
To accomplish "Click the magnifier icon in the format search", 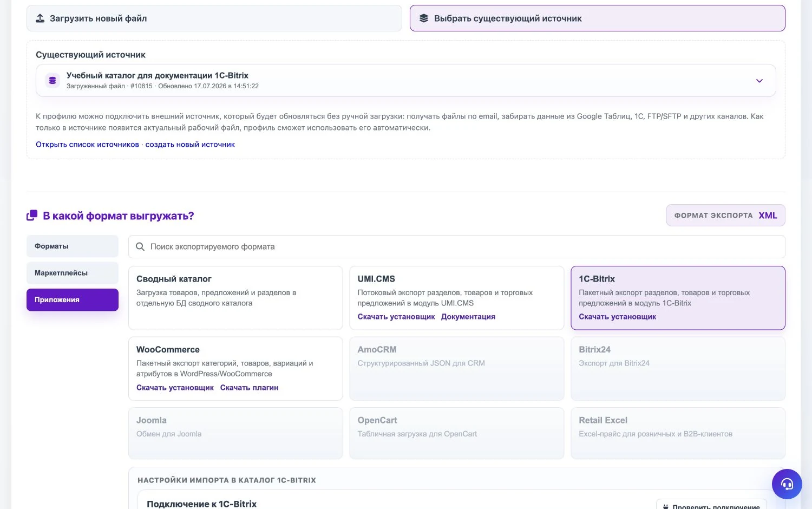I will (x=140, y=246).
